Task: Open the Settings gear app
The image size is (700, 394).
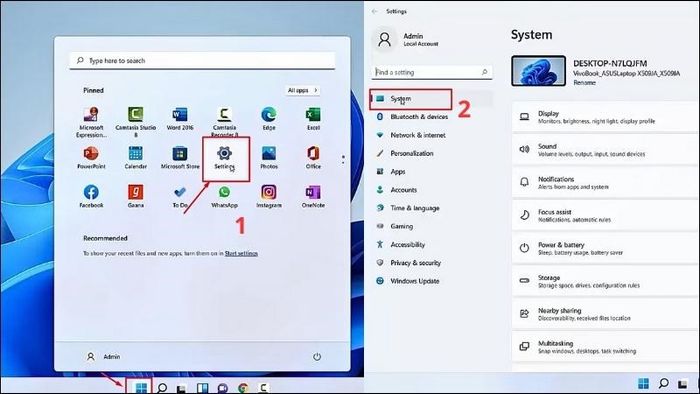Action: coord(224,158)
